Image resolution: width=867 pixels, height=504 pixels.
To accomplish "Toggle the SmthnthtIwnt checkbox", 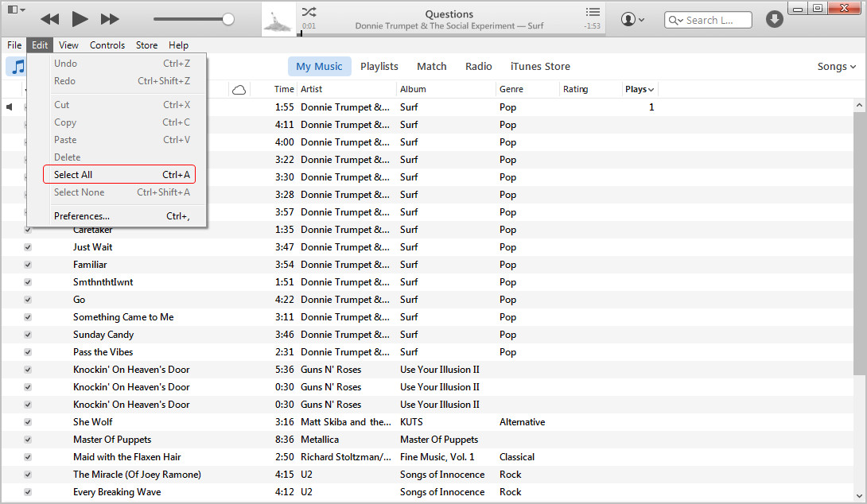I will (x=28, y=282).
